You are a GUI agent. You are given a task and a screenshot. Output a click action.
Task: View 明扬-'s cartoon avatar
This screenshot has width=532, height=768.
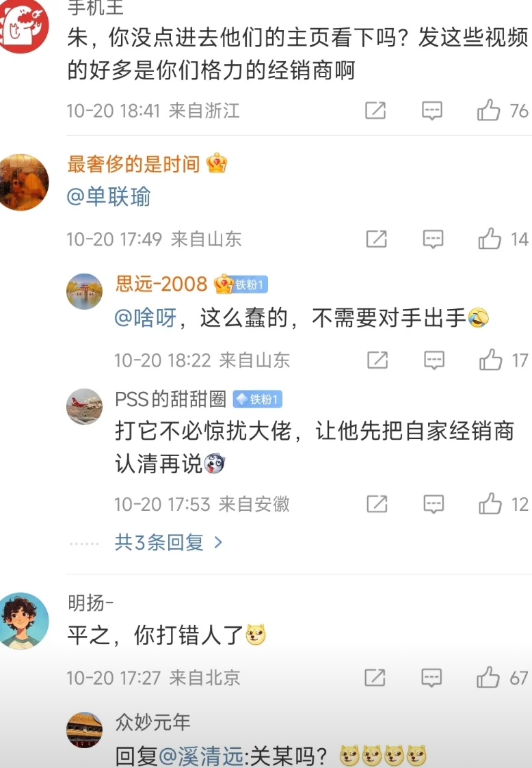(x=25, y=620)
